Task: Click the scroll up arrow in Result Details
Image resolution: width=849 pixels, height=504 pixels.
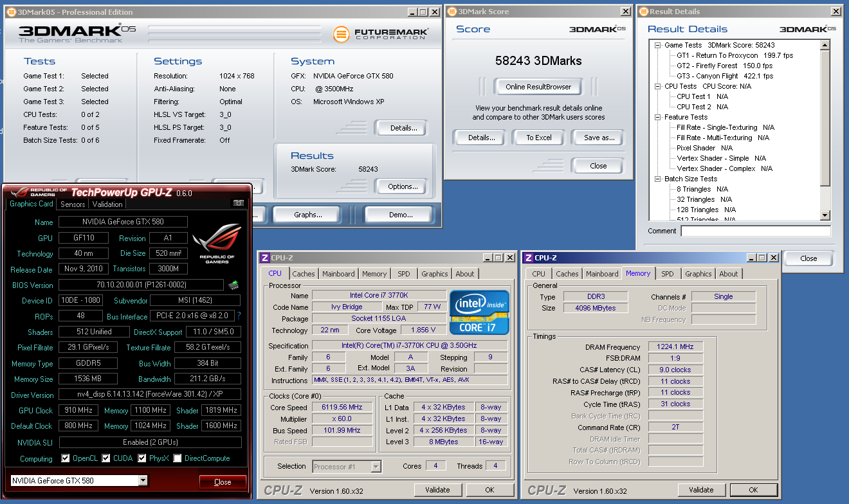Action: [825, 45]
